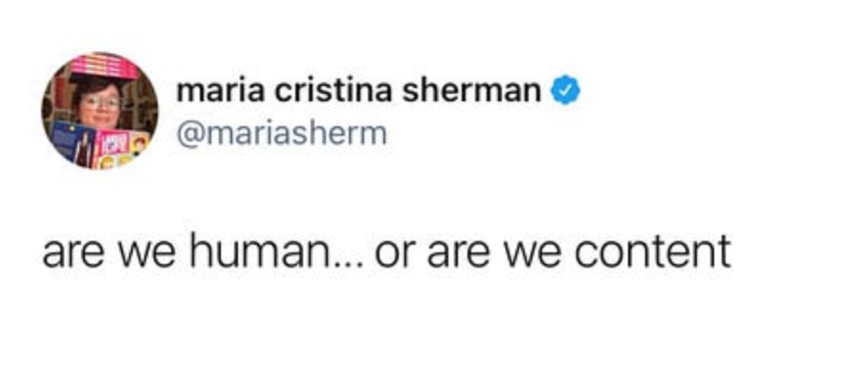Click the word "human..." in the tweet

coord(276,251)
